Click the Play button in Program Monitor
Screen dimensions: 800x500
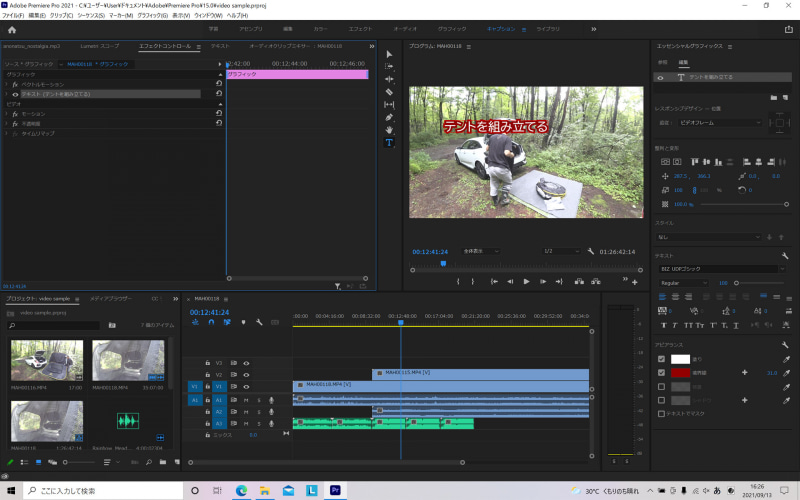point(526,282)
